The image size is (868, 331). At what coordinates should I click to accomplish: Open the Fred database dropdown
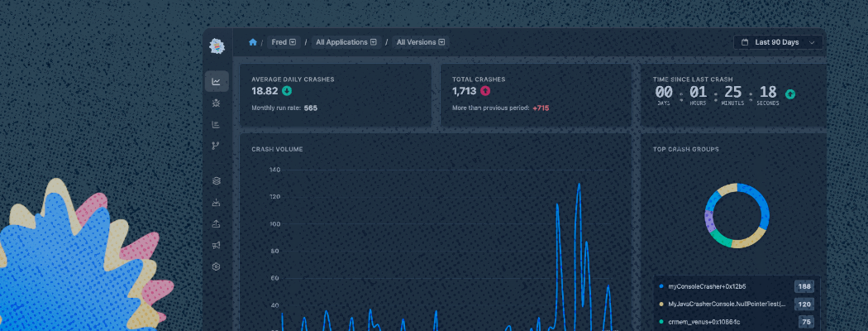284,42
